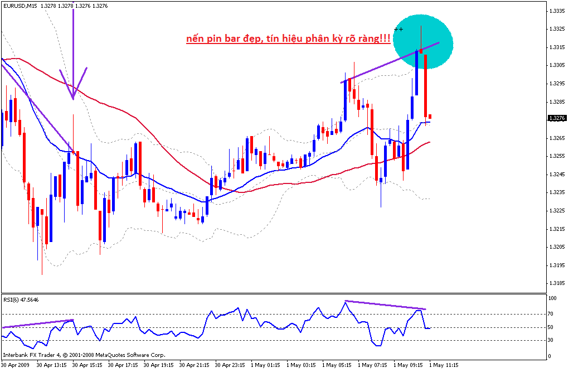The width and height of the screenshot is (588, 382).
Task: Select the 30 Apr 2009 date label
Action: [15, 365]
